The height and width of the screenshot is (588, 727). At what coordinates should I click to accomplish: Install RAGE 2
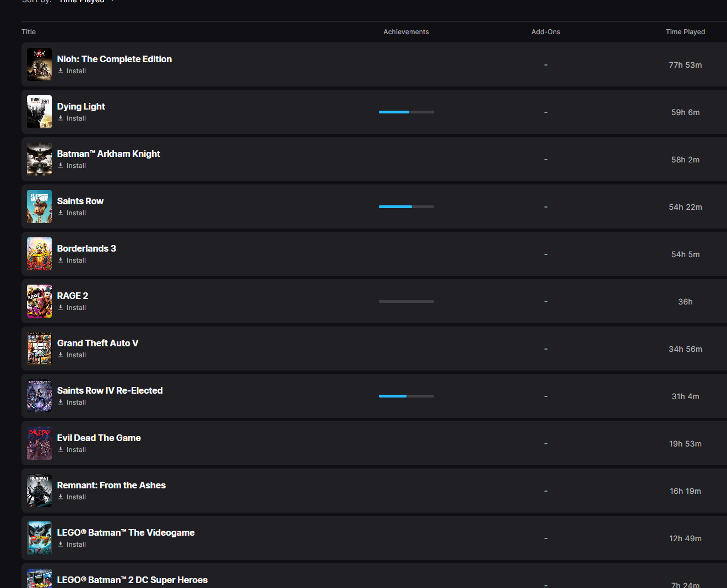[72, 308]
